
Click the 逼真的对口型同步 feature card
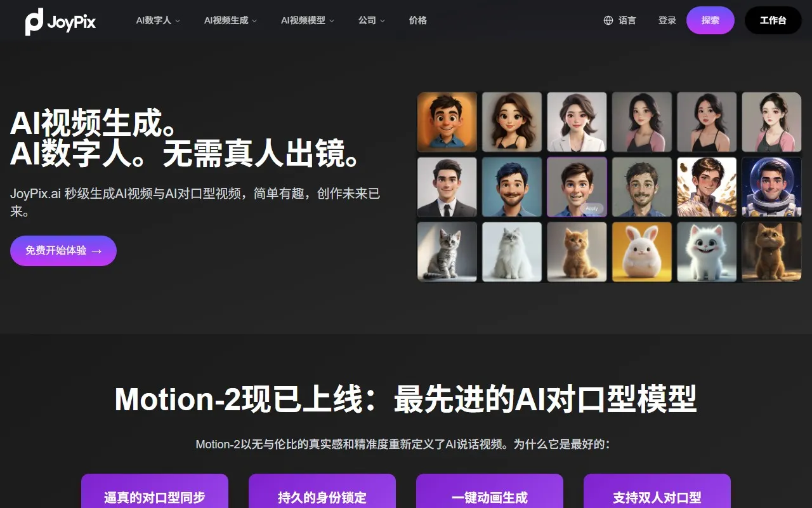(155, 491)
